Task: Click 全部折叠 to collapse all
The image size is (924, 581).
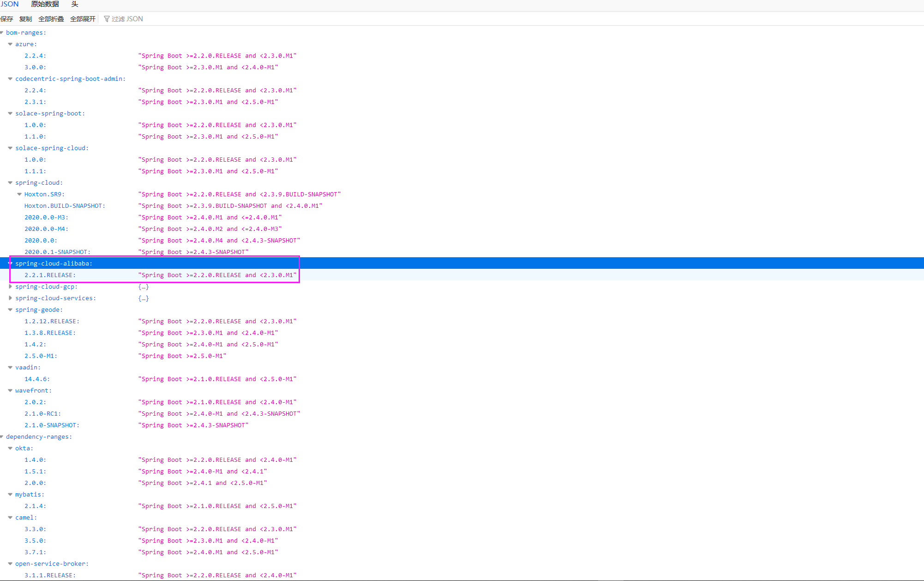Action: (x=51, y=19)
